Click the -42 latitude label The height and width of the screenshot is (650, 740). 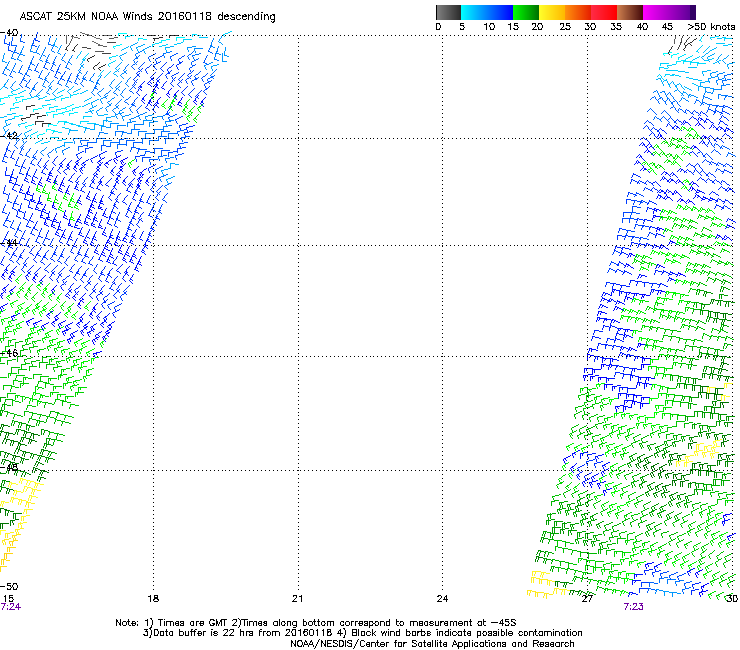(9, 135)
